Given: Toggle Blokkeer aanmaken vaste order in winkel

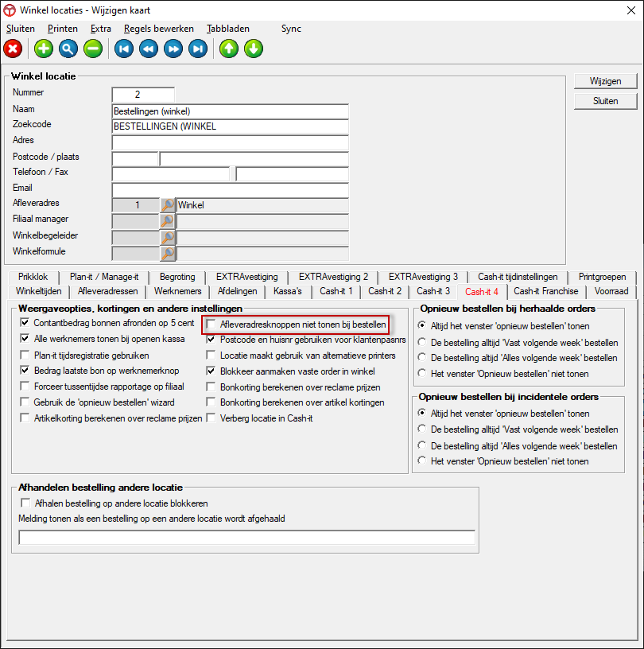Looking at the screenshot, I should 211,371.
